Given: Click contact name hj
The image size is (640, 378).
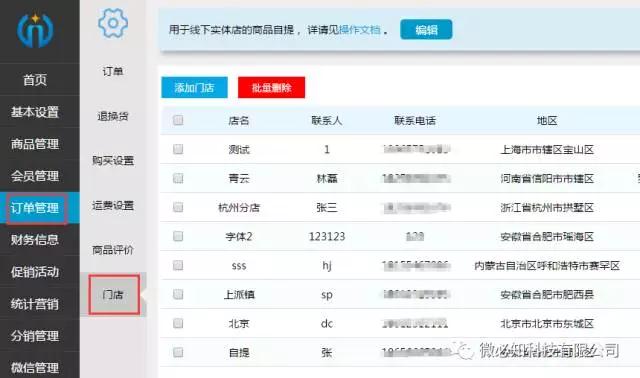Looking at the screenshot, I should 327,266.
